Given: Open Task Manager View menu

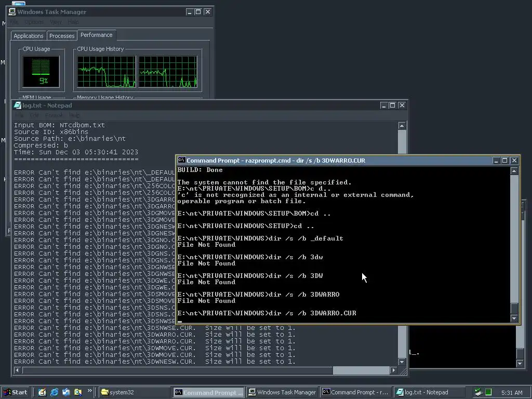Looking at the screenshot, I should (56, 22).
